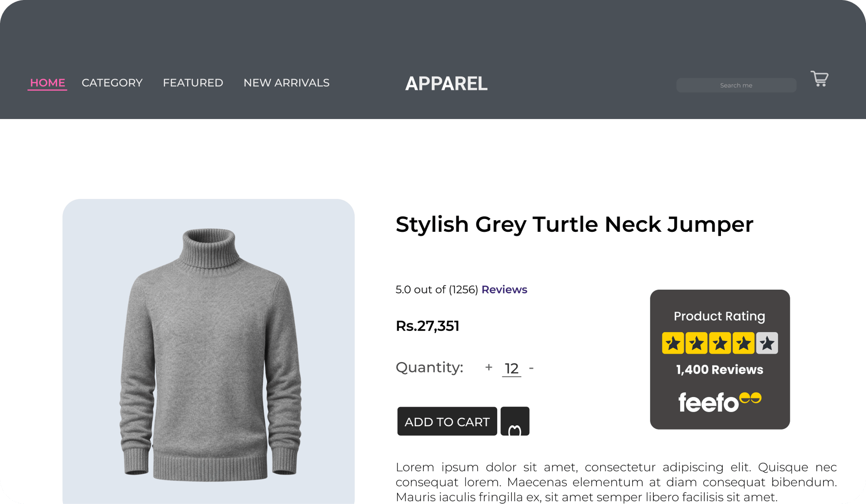Open the FEATURED section
The height and width of the screenshot is (504, 866).
[x=193, y=83]
